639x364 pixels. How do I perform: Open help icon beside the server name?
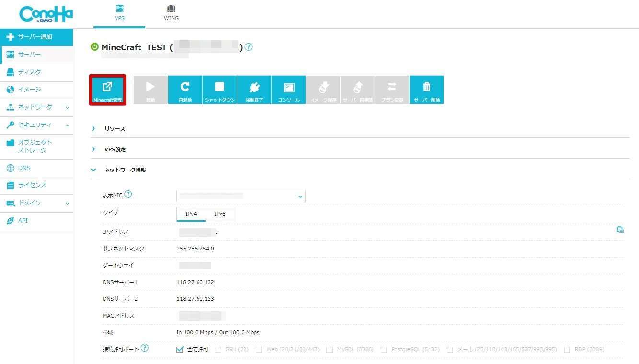click(x=248, y=47)
